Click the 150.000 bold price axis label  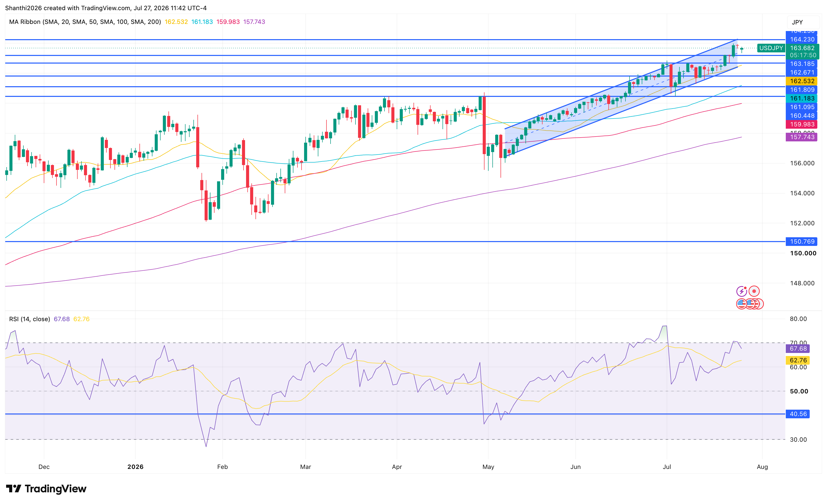click(x=803, y=253)
